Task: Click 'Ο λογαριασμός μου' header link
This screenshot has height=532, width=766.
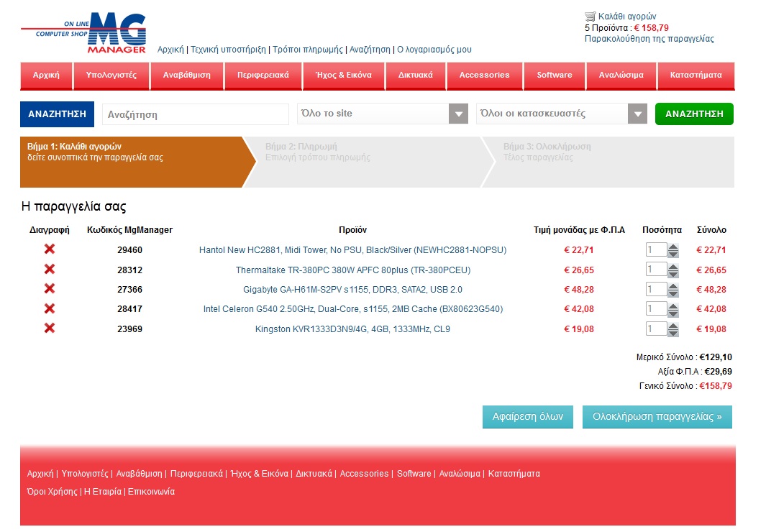Action: coord(434,50)
